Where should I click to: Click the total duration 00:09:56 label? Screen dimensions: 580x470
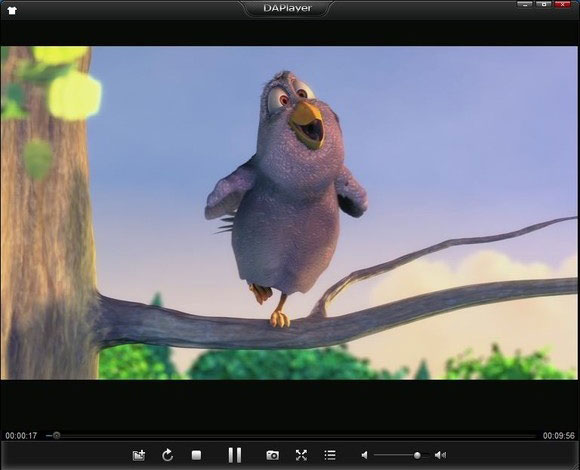559,436
